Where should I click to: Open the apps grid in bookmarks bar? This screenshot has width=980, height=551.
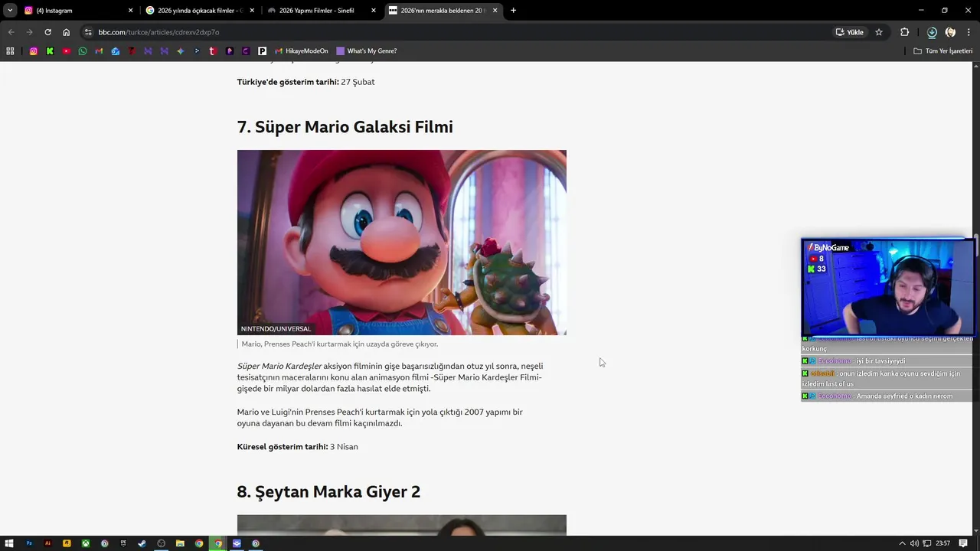(x=10, y=51)
